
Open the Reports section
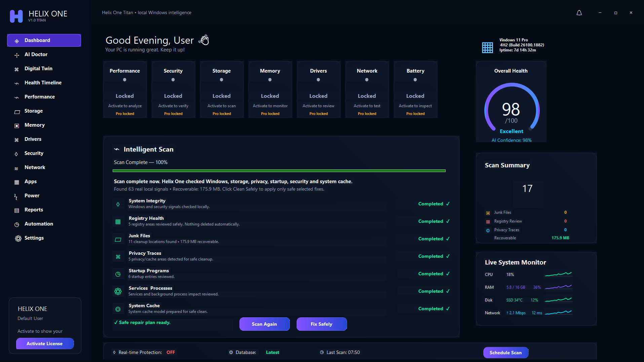pos(44,210)
